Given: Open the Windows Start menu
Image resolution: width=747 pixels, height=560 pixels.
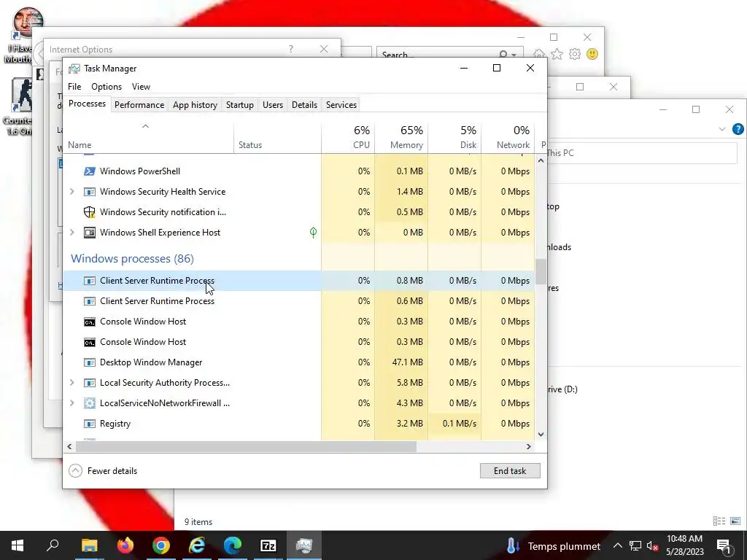Looking at the screenshot, I should click(x=18, y=545).
